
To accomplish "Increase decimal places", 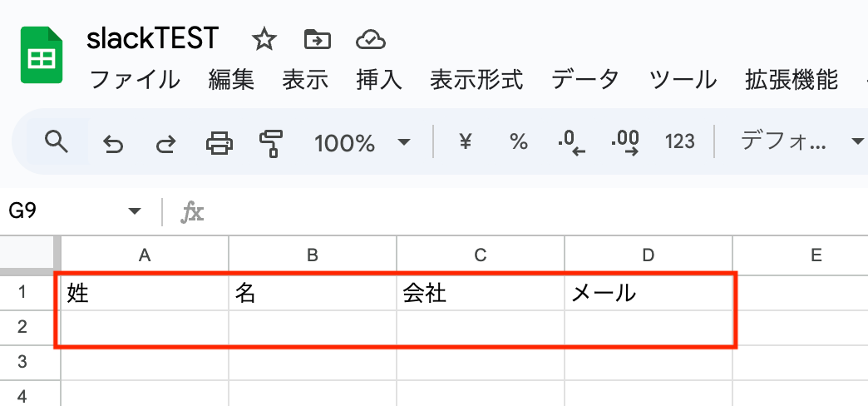I will [624, 142].
